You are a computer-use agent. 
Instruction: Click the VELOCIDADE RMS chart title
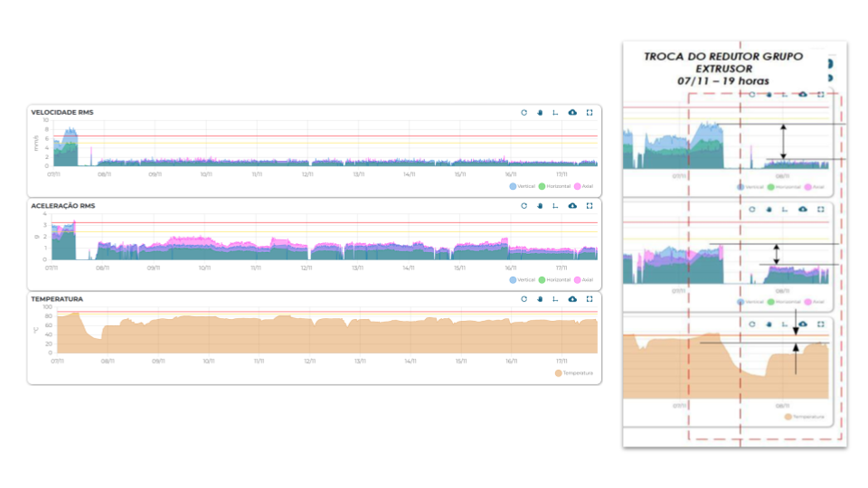tap(62, 112)
